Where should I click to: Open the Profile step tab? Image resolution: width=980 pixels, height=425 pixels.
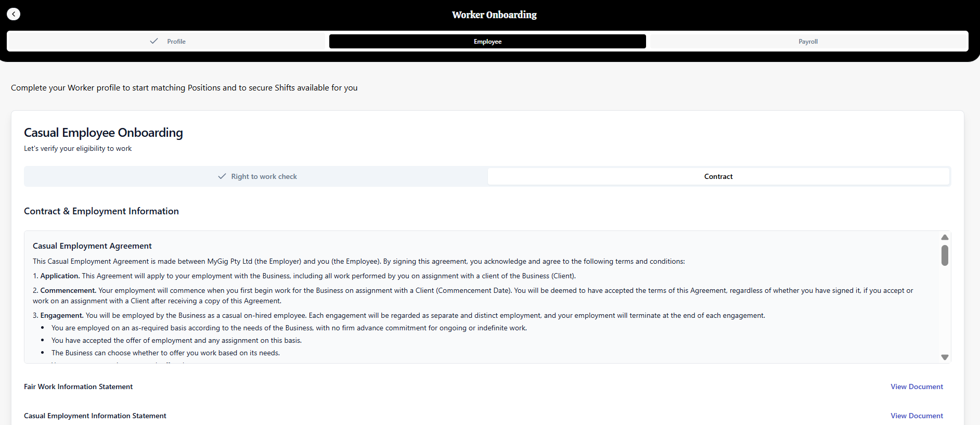click(167, 41)
